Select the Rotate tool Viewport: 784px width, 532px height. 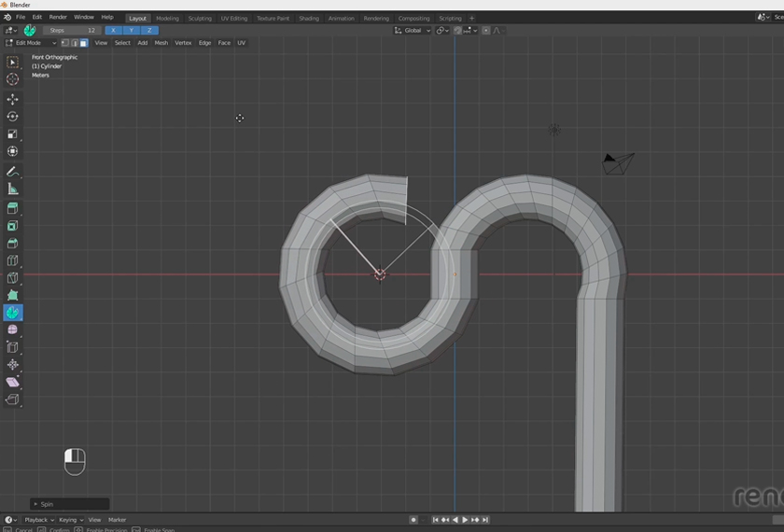pos(13,117)
